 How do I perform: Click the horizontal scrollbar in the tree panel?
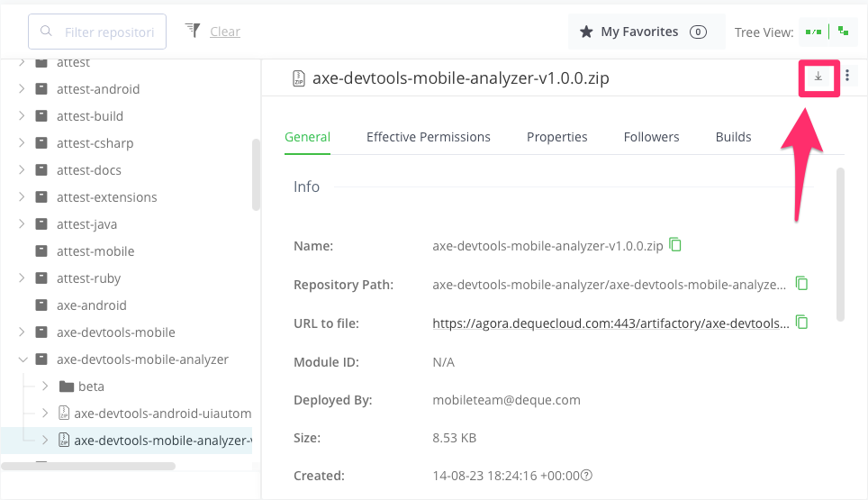[x=88, y=466]
